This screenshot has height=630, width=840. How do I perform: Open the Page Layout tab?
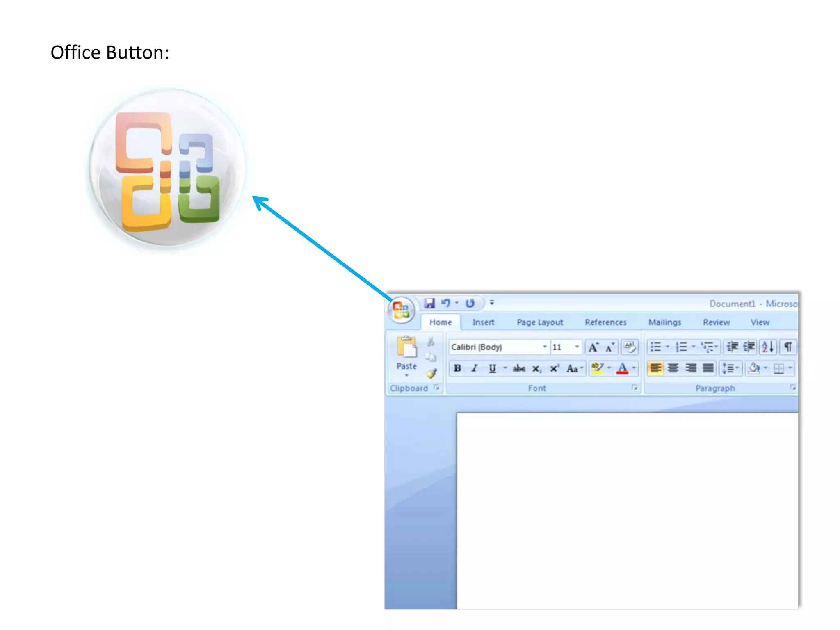(540, 322)
